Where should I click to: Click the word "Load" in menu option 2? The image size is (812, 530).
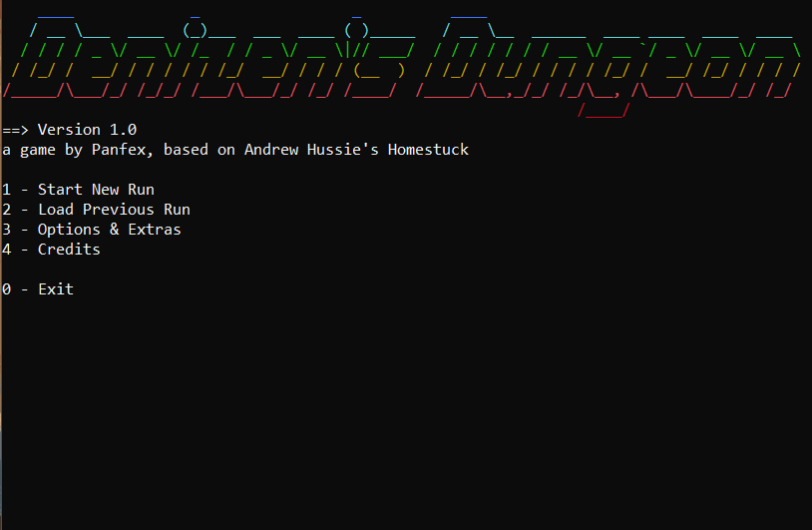pos(56,210)
